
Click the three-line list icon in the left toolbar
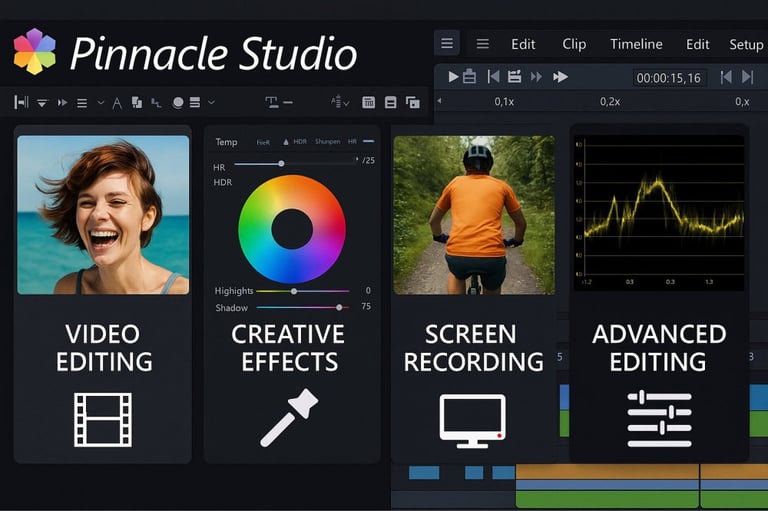82,103
